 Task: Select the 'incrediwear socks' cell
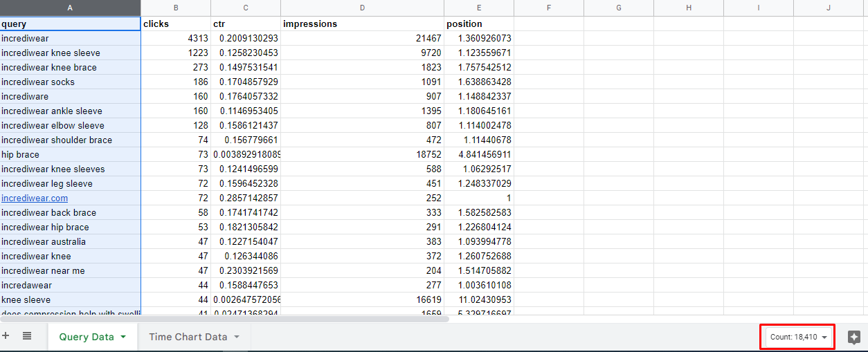click(x=71, y=82)
